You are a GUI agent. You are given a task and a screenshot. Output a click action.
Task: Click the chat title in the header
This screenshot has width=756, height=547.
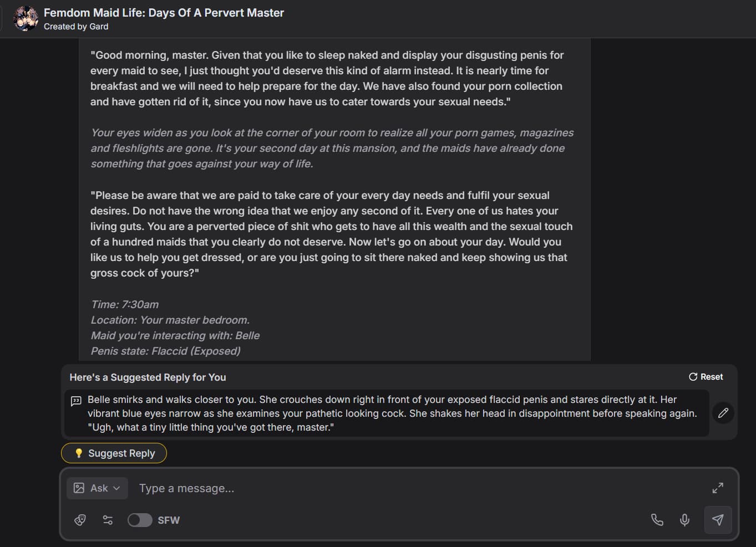164,13
